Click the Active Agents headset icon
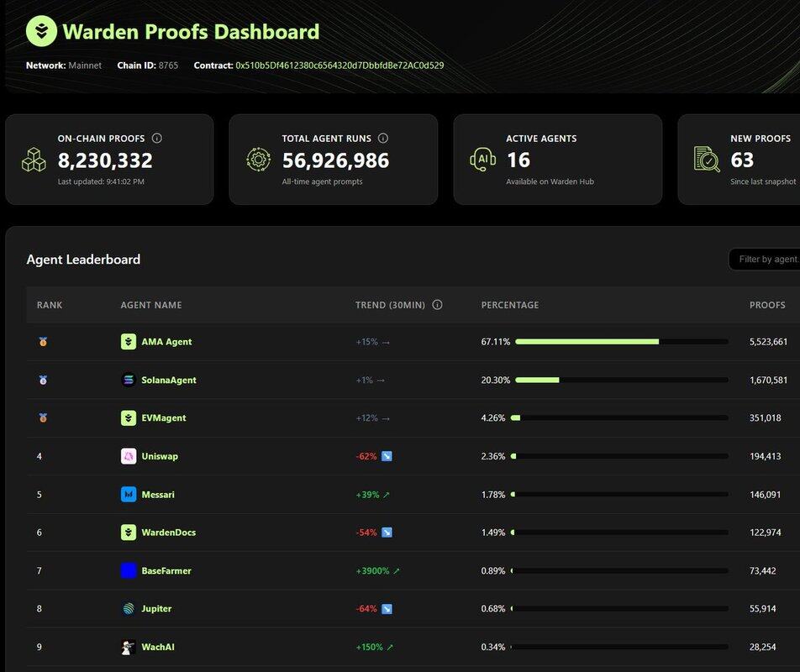Image resolution: width=800 pixels, height=672 pixels. (483, 159)
